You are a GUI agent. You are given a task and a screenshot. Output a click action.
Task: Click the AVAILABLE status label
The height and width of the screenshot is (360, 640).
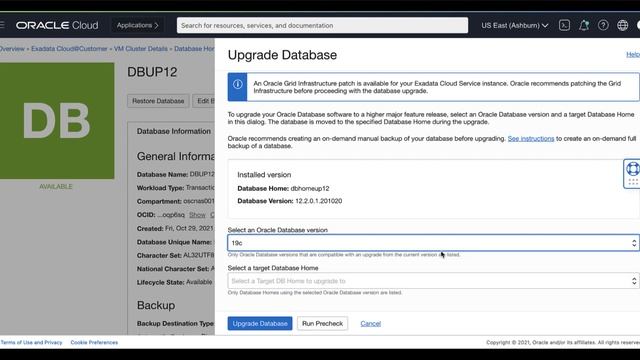(56, 187)
